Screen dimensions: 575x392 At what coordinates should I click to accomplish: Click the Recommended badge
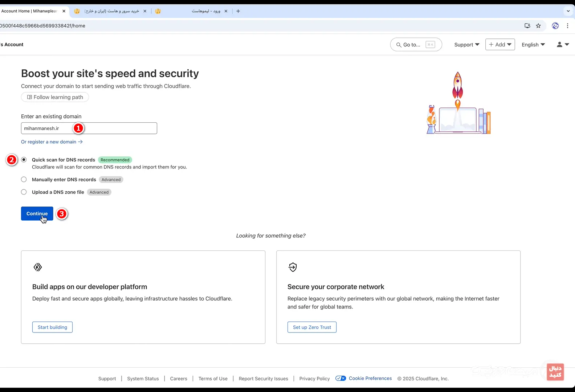[x=115, y=160]
